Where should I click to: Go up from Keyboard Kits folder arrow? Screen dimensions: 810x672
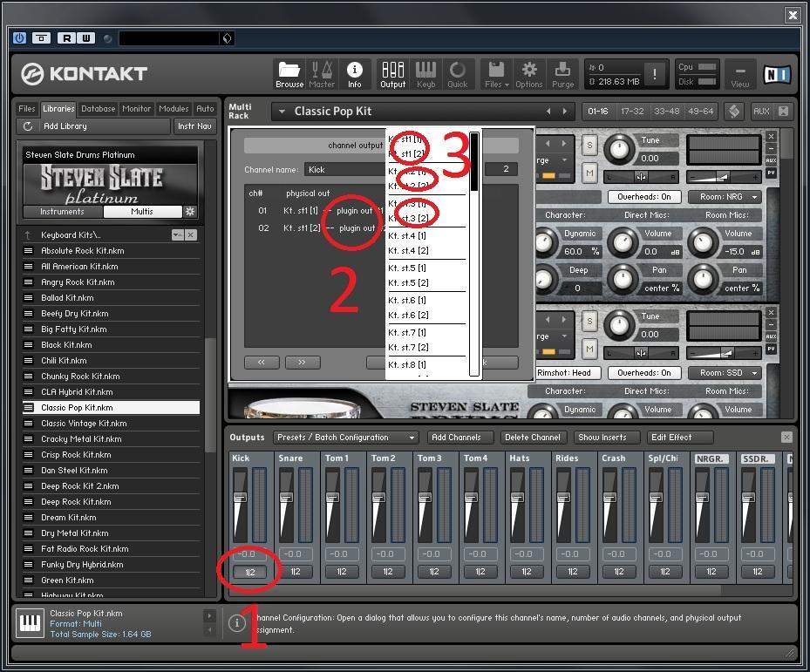point(28,235)
